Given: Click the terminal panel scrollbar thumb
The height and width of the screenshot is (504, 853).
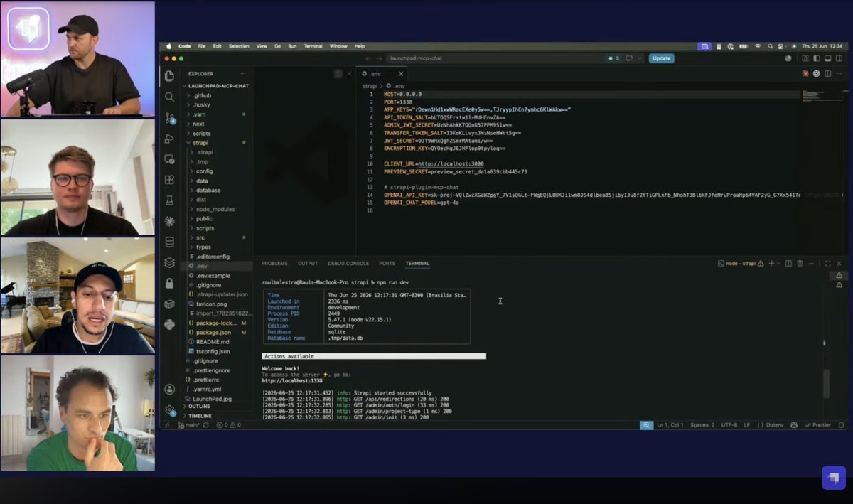Looking at the screenshot, I should (x=826, y=384).
